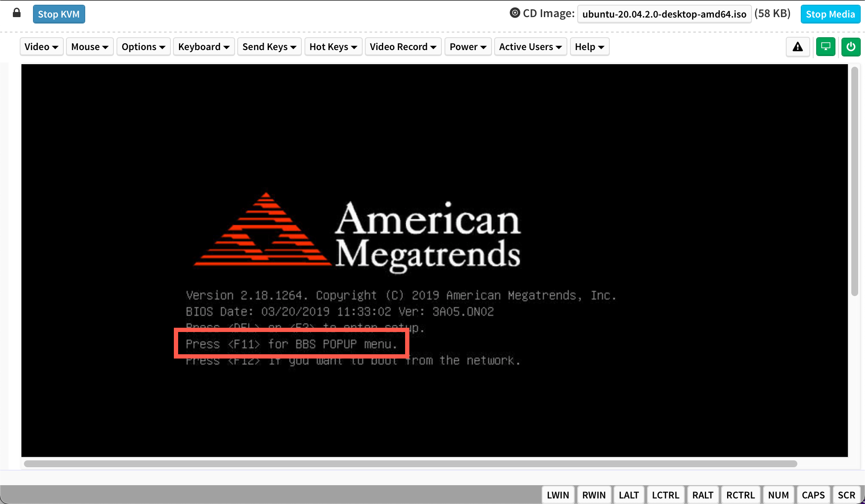Open the Send Keys dropdown
This screenshot has height=504, width=865.
pos(269,47)
